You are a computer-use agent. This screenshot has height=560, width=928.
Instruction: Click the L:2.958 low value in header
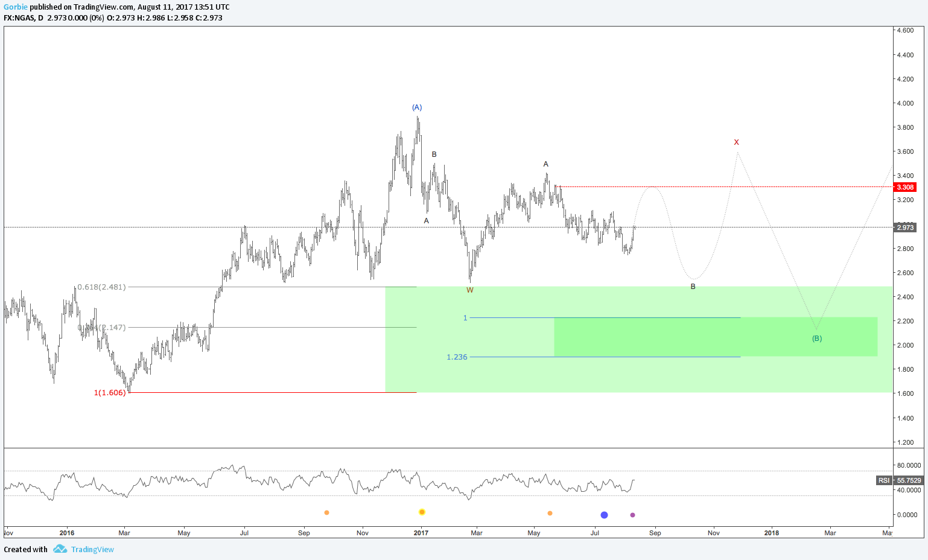click(x=180, y=18)
